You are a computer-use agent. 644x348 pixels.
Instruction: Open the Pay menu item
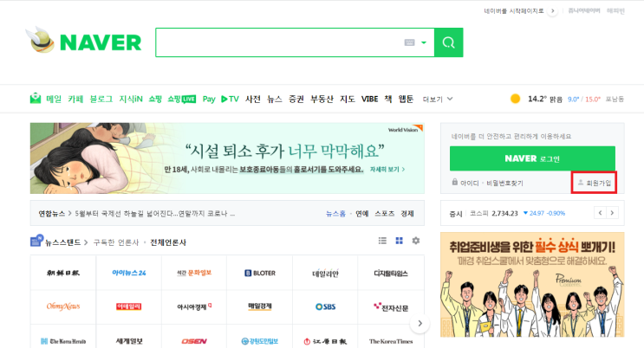(x=209, y=99)
